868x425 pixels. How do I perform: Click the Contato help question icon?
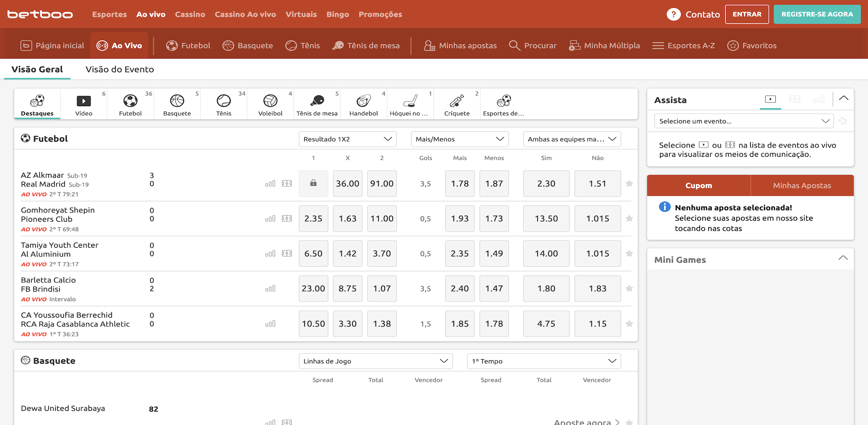point(673,15)
